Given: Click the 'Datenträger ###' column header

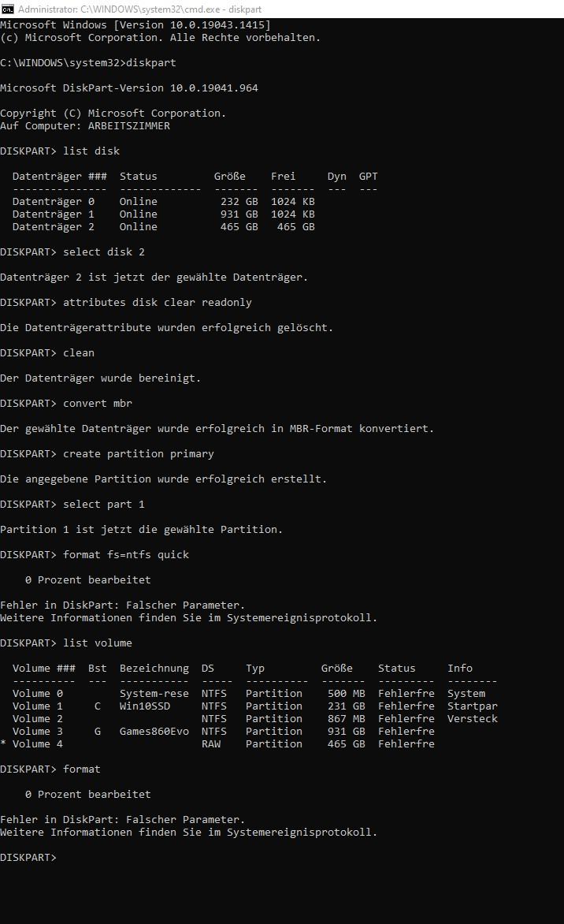Looking at the screenshot, I should pos(59,176).
